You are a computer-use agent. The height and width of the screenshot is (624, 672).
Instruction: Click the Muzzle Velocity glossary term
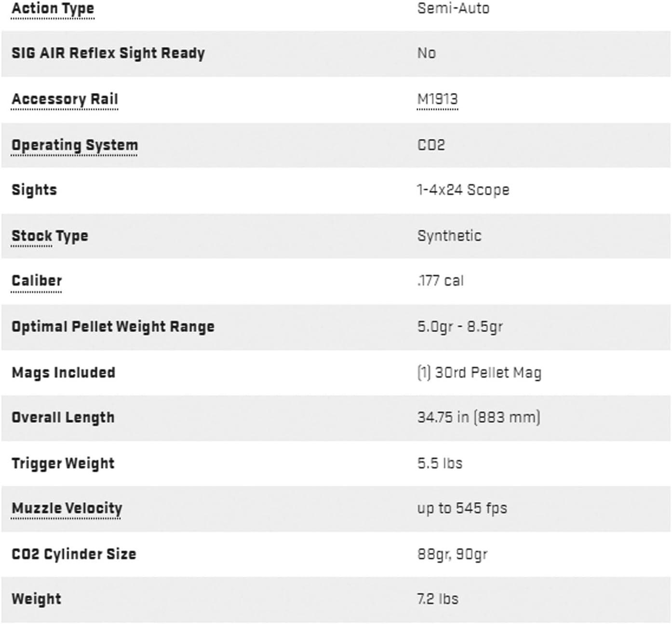[67, 508]
